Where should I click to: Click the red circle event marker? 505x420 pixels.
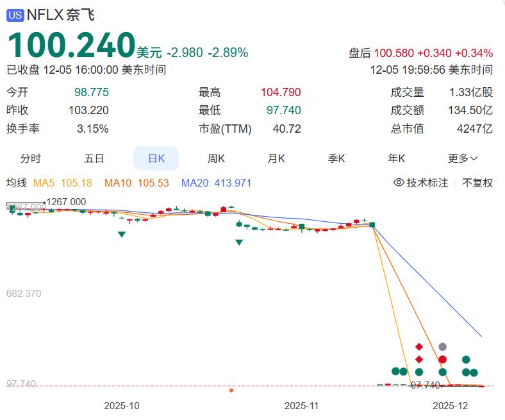442,360
